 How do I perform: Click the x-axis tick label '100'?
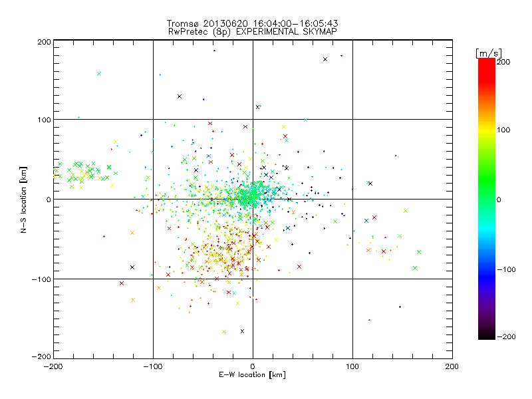click(x=352, y=366)
